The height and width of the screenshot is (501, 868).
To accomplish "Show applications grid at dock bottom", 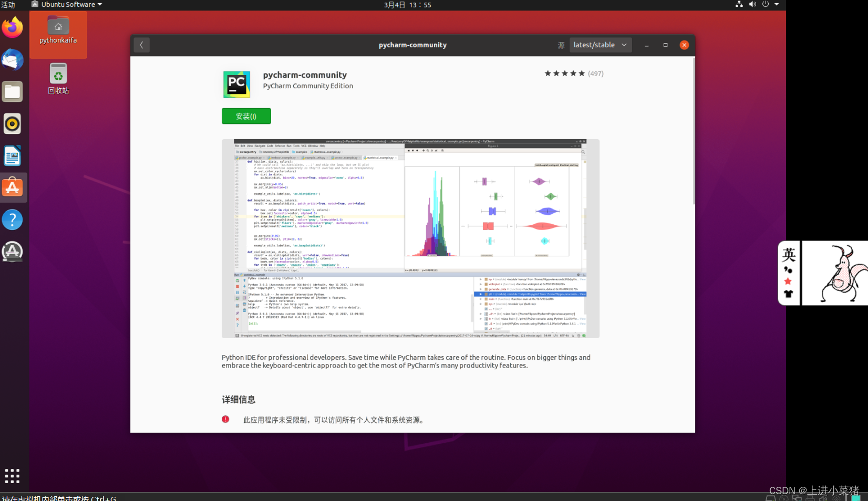I will click(x=12, y=476).
